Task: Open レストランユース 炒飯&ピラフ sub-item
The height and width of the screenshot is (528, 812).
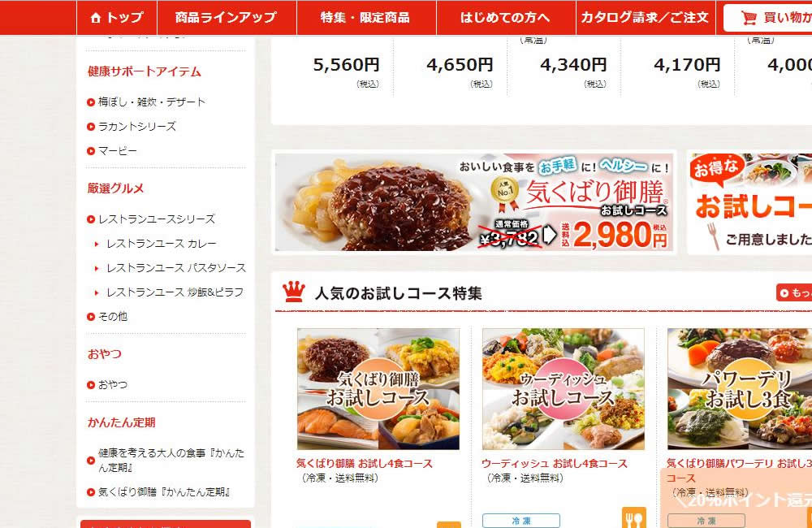Action: click(x=175, y=292)
